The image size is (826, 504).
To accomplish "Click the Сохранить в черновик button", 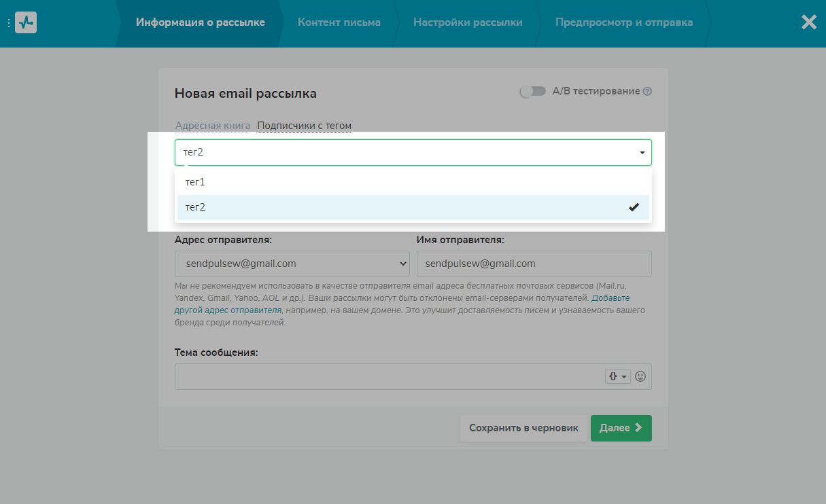I will [523, 428].
